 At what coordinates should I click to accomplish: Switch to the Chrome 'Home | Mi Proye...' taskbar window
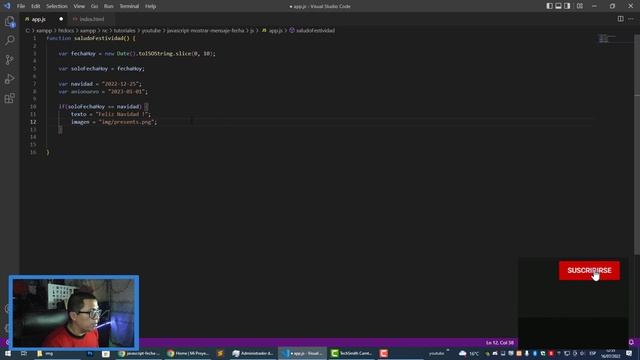tap(188, 353)
